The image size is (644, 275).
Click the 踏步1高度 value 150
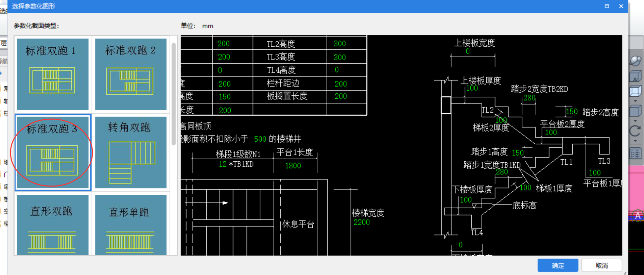(x=518, y=153)
